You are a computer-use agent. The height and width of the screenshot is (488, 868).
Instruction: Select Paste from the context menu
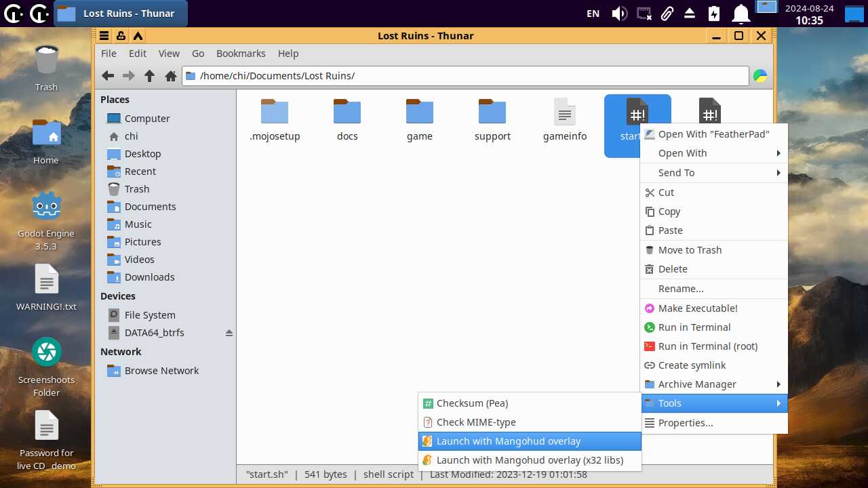coord(714,230)
